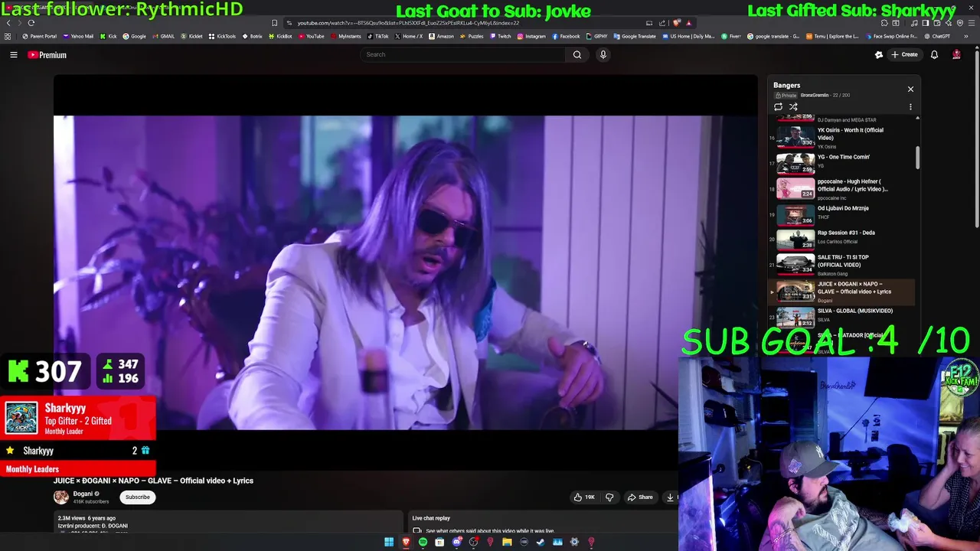This screenshot has height=551, width=980.
Task: Open Windows Start button on taskbar
Action: [x=389, y=543]
